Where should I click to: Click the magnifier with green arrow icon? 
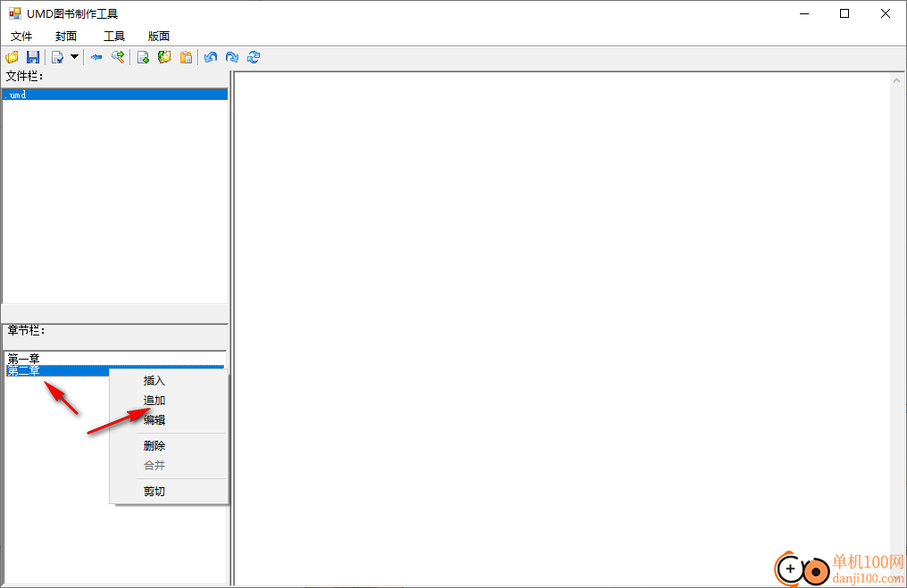coord(118,57)
